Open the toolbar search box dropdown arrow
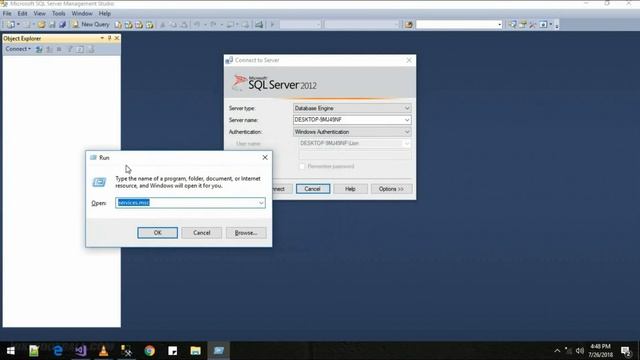The image size is (640, 360). [x=500, y=24]
